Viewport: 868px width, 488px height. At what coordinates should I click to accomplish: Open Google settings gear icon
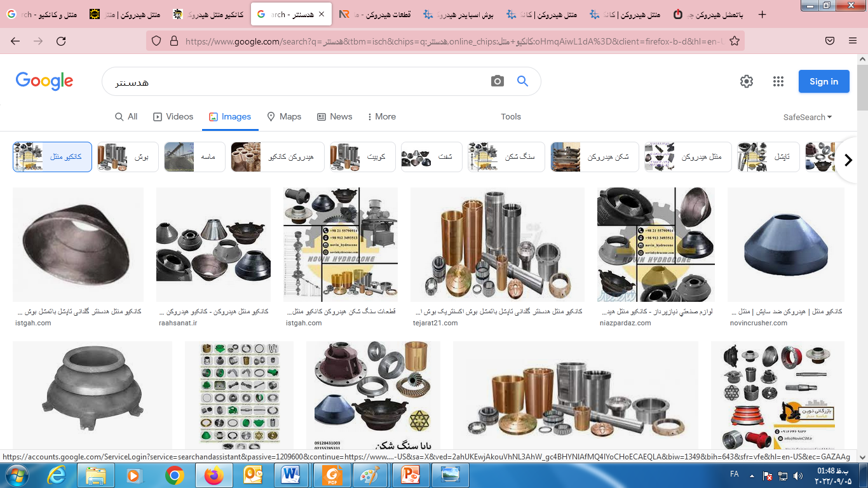[747, 81]
